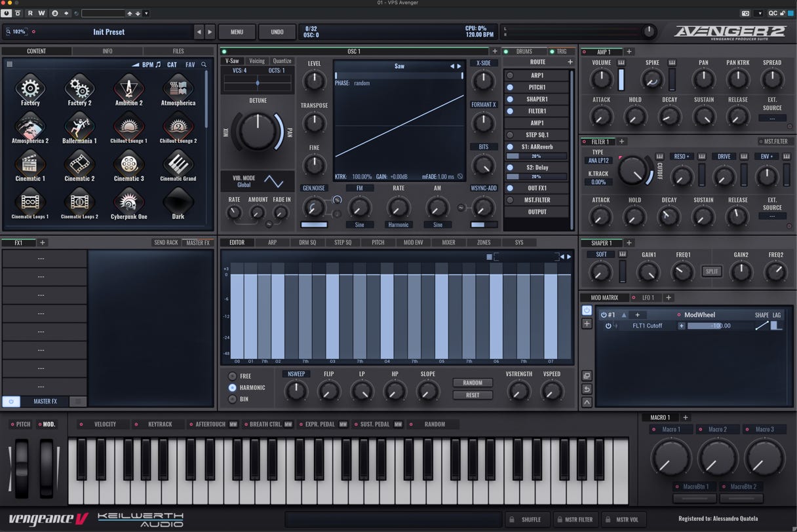Enable the MST.FILTER route switch
Viewport: 797px width, 532px height.
click(x=510, y=200)
